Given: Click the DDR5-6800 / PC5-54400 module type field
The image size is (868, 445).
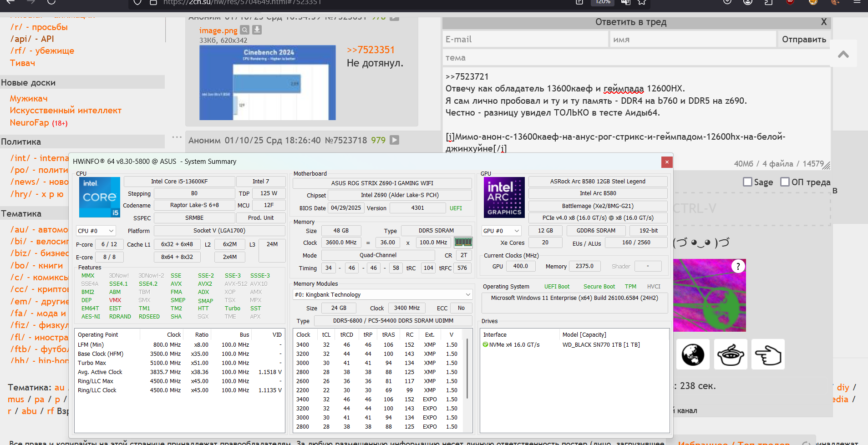Looking at the screenshot, I should tap(393, 321).
